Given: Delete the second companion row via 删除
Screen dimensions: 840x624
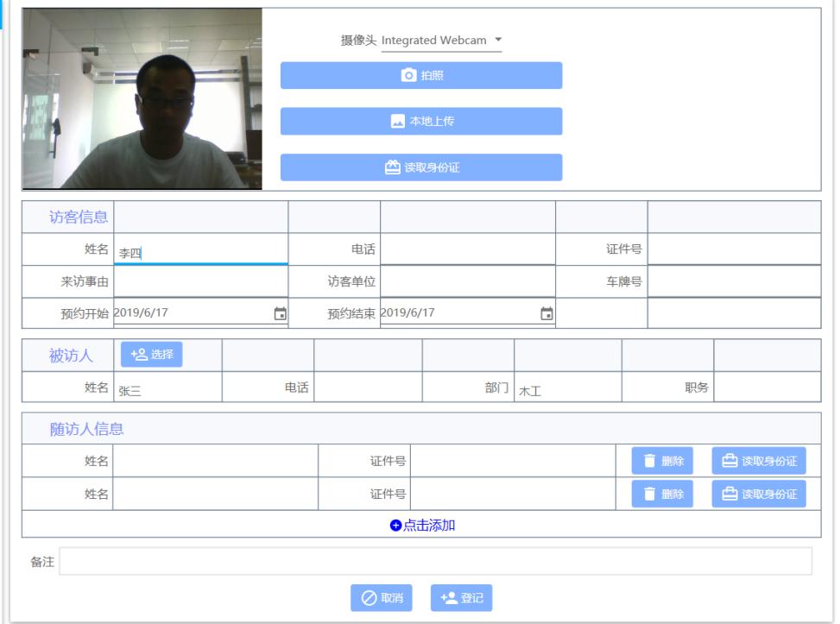Looking at the screenshot, I should click(x=662, y=494).
